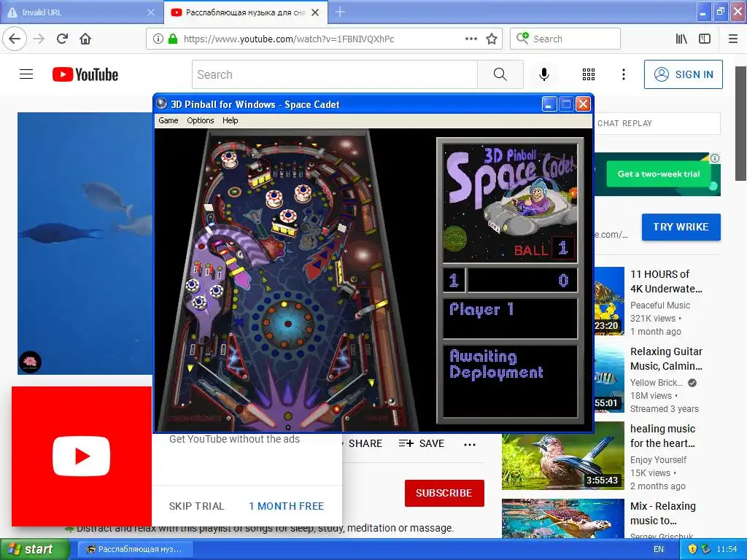This screenshot has height=560, width=747.
Task: Open more actions ellipsis next to SAVE
Action: [x=470, y=444]
